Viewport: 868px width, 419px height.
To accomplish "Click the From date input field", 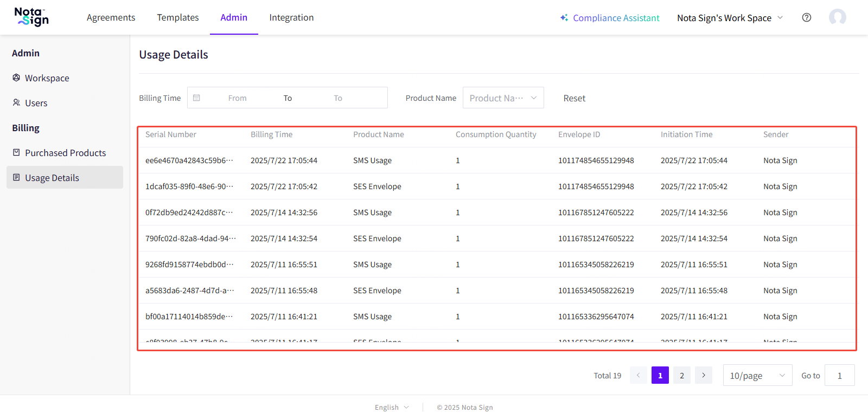I will (238, 98).
